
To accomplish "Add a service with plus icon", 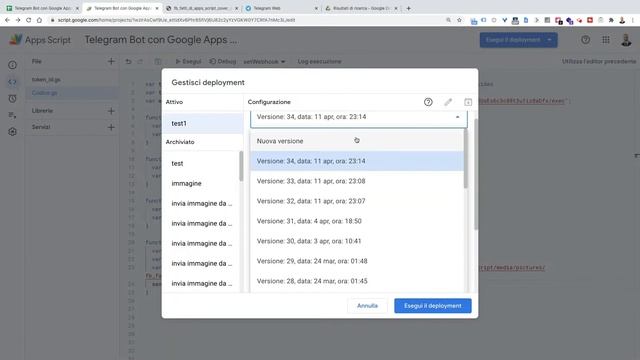I will [x=111, y=127].
